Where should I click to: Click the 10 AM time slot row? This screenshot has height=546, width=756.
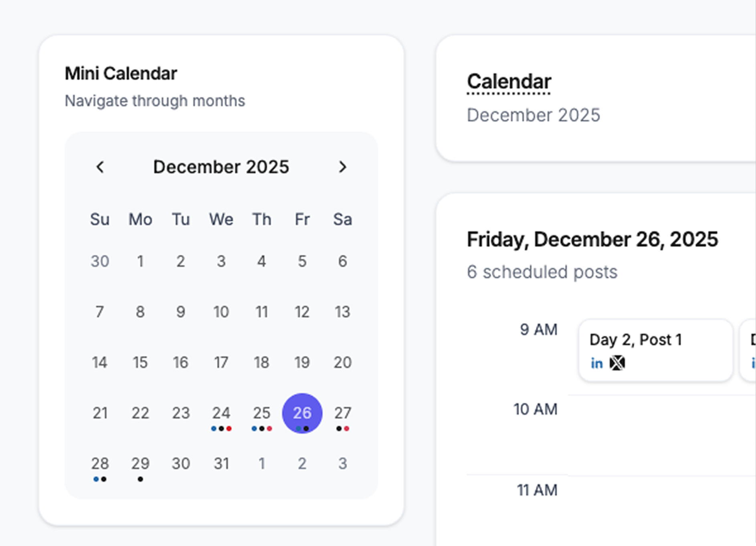661,435
